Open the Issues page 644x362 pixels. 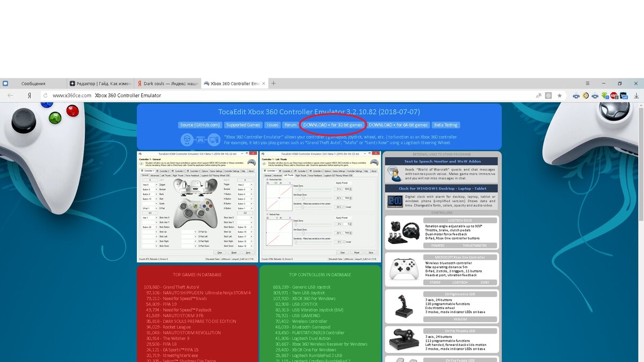pyautogui.click(x=272, y=125)
